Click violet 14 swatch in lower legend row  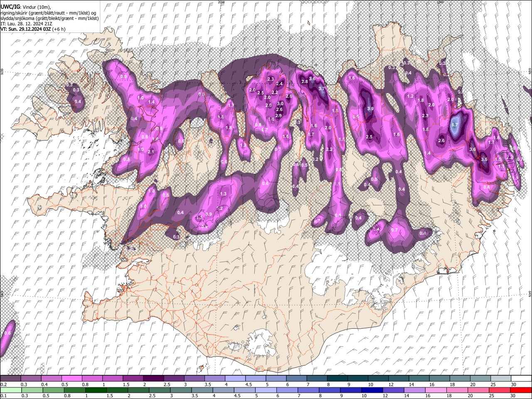(x=415, y=390)
